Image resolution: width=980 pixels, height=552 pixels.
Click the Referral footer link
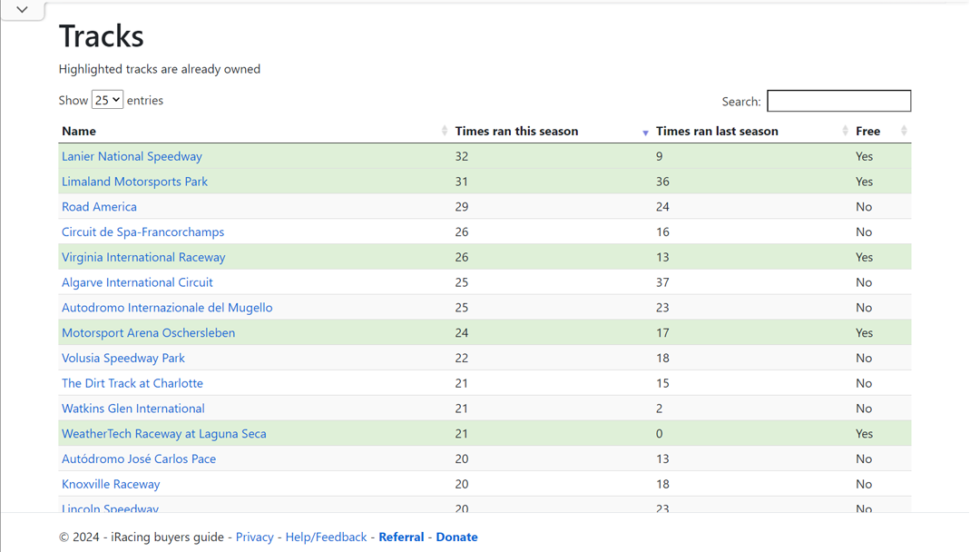[401, 537]
